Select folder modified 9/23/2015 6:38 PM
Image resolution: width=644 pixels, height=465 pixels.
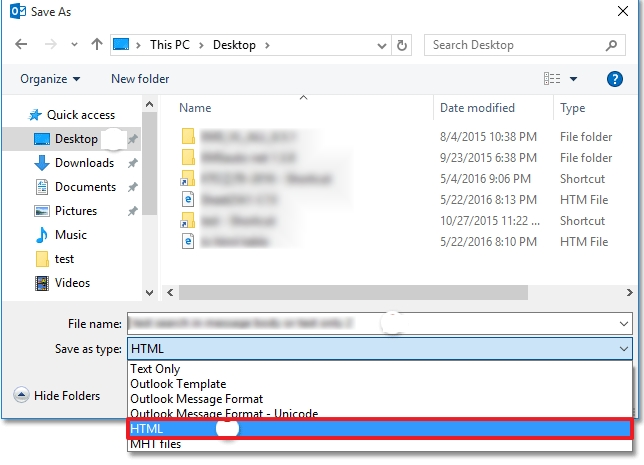click(397, 158)
